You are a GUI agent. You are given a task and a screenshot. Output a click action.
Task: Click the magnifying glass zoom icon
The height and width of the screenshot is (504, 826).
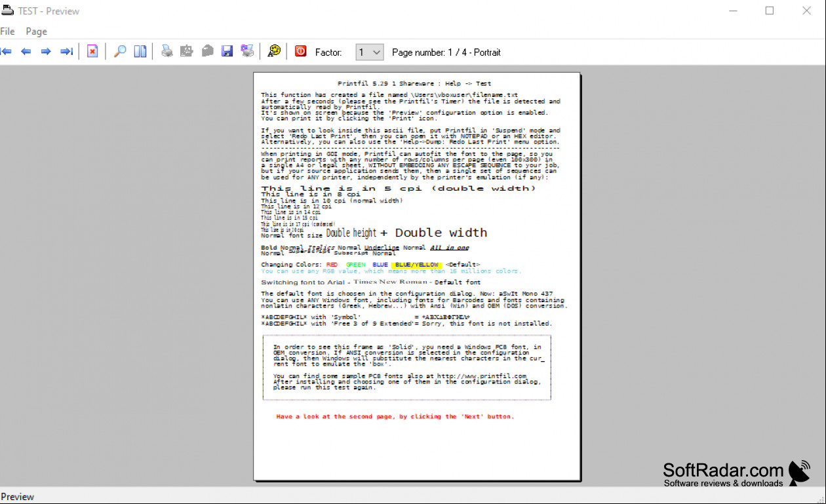120,52
